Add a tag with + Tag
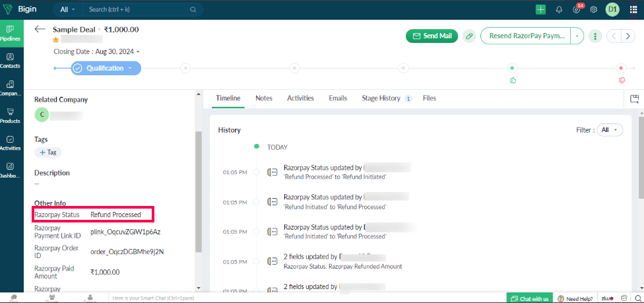Image resolution: width=644 pixels, height=303 pixels. (x=48, y=152)
